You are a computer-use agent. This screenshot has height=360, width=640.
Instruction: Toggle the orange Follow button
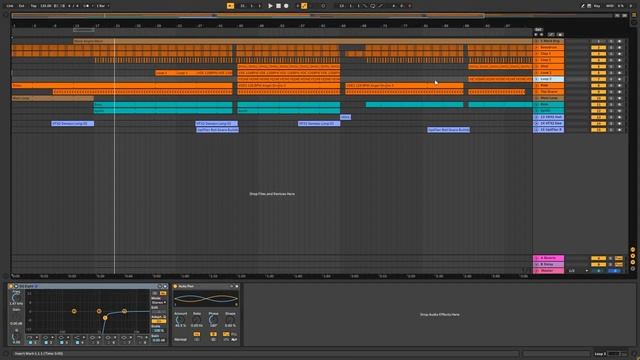click(x=230, y=6)
